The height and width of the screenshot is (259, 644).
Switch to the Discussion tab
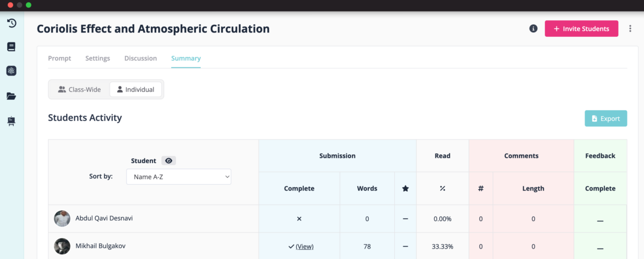(140, 58)
